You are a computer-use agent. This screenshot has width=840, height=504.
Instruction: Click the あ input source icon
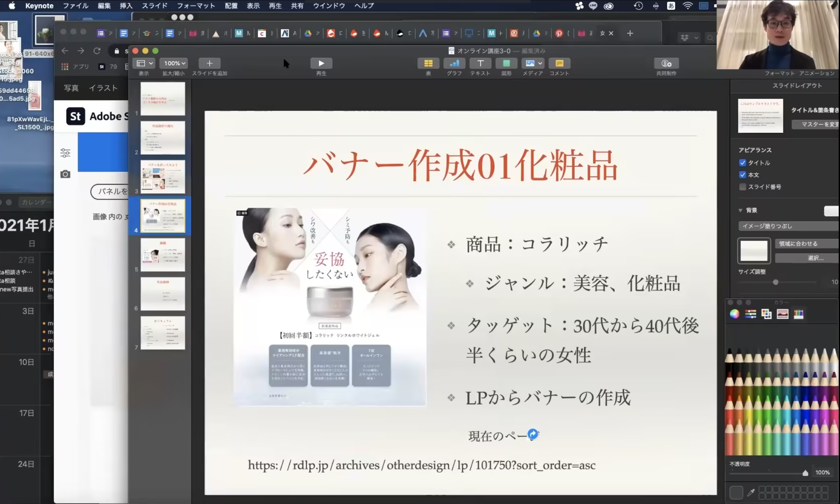pyautogui.click(x=671, y=6)
